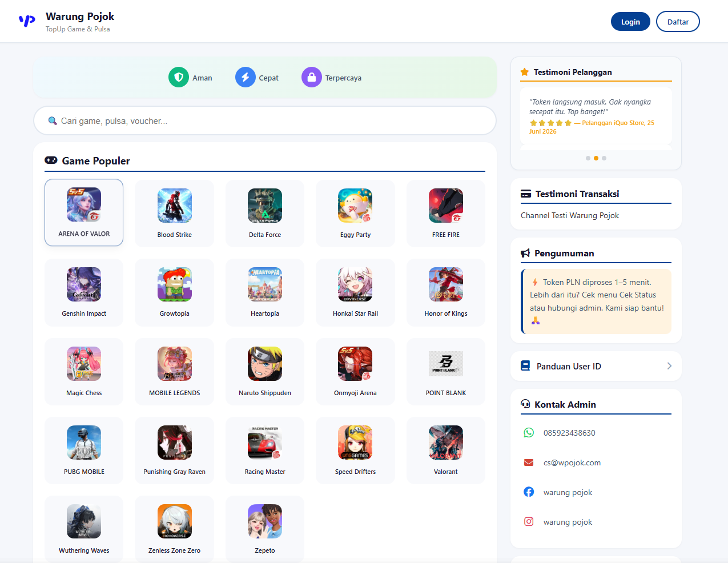Go to the first testimonial slide dot
This screenshot has height=563, width=728.
(x=588, y=158)
